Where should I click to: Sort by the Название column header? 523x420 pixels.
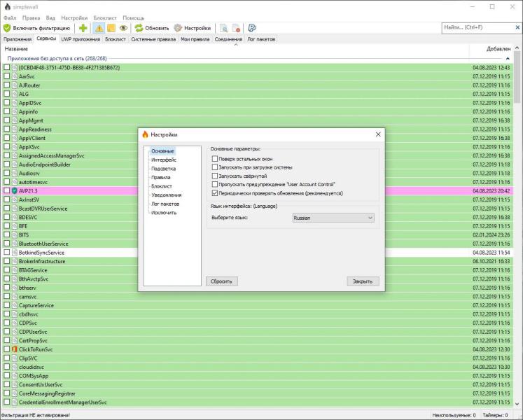pos(235,49)
